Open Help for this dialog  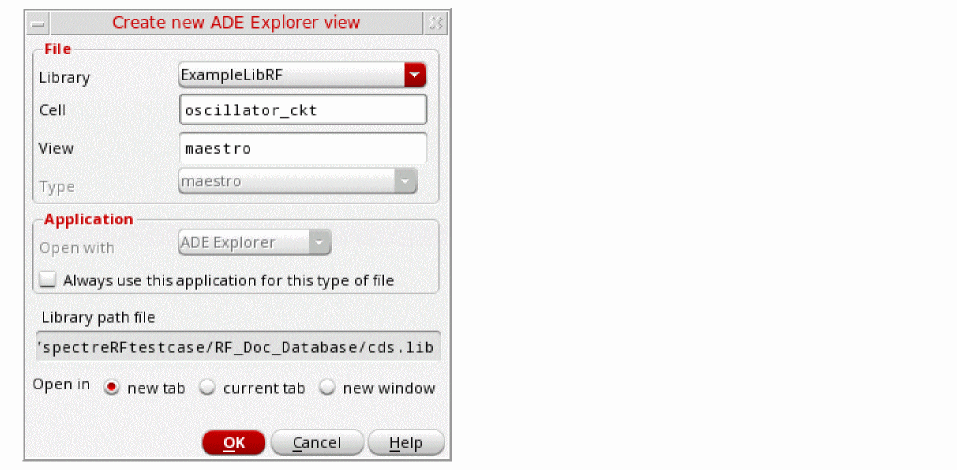406,443
